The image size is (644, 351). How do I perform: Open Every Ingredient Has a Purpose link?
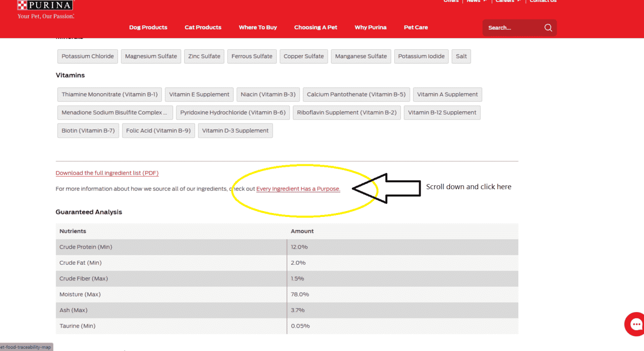pos(298,189)
